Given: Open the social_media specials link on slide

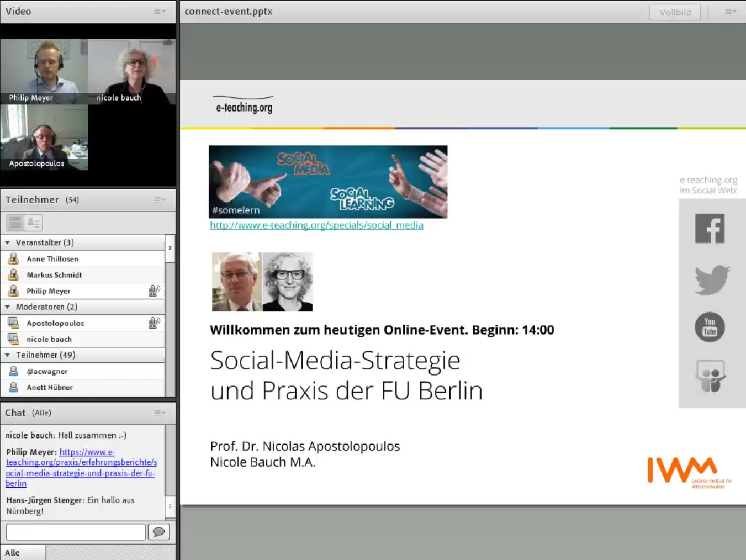Looking at the screenshot, I should tap(316, 225).
